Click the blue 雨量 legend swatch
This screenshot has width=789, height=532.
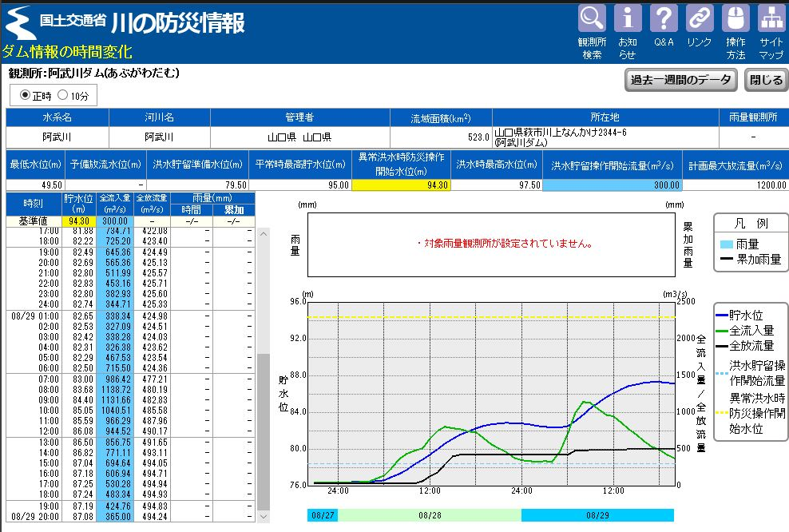pyautogui.click(x=725, y=244)
